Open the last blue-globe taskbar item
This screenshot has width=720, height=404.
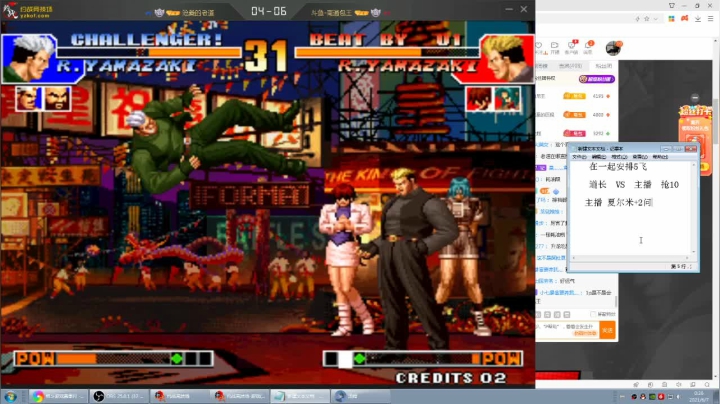[x=360, y=396]
